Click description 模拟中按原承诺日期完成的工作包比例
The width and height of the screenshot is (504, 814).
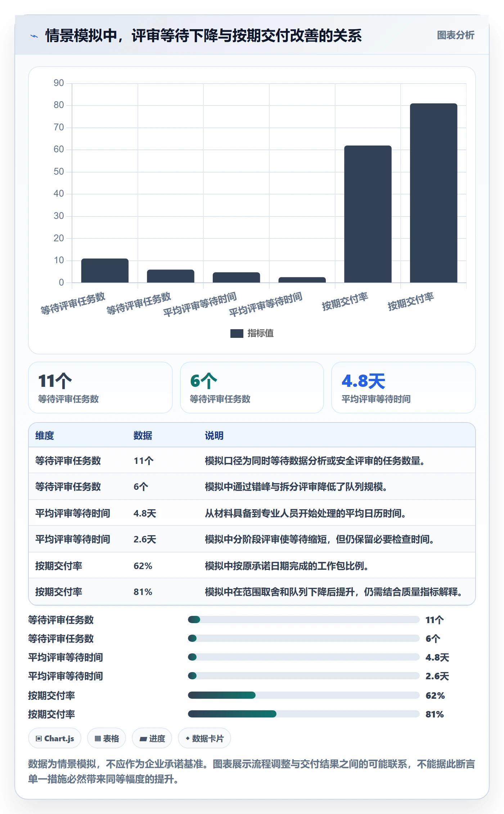[x=287, y=566]
